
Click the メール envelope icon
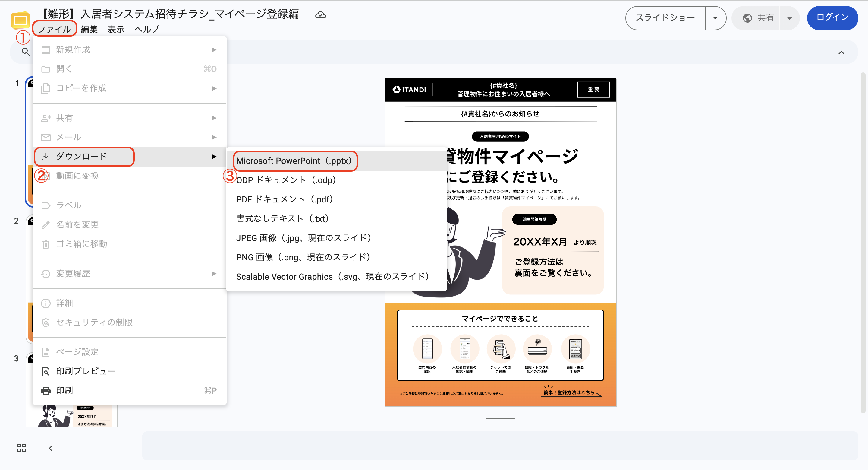tap(46, 137)
